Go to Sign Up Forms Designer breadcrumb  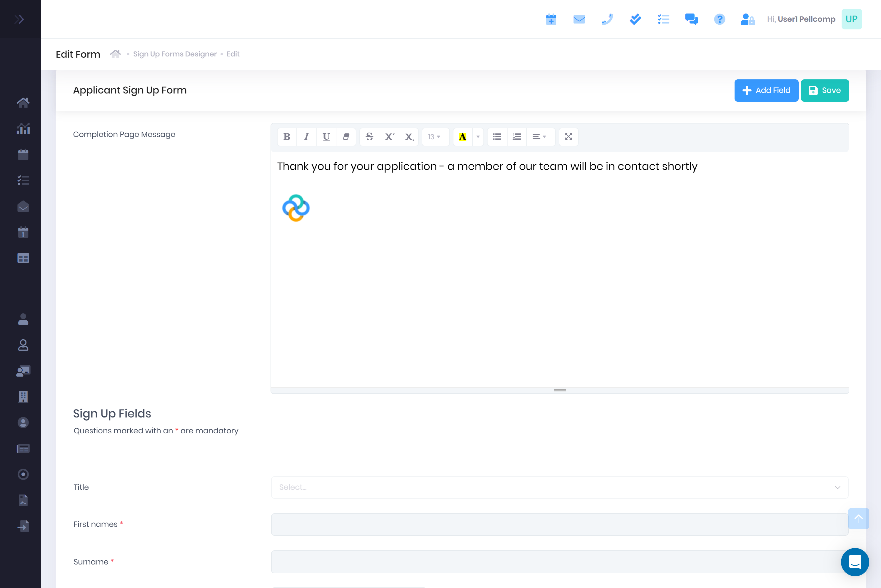175,54
